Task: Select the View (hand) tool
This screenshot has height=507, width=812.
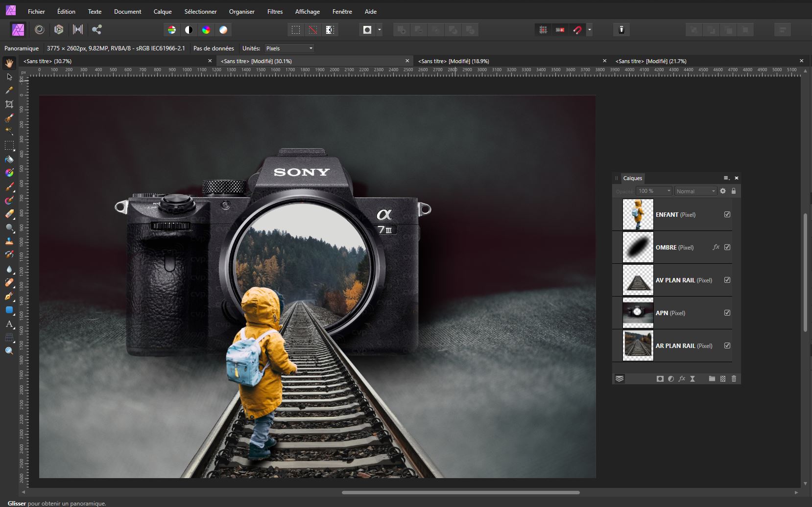Action: [x=9, y=63]
